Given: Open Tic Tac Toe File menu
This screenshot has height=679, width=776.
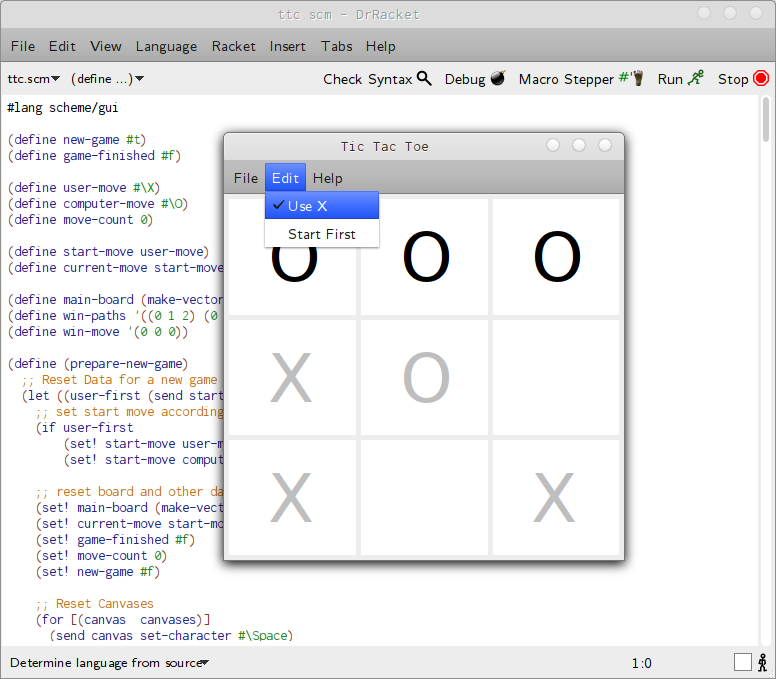Looking at the screenshot, I should coord(246,178).
